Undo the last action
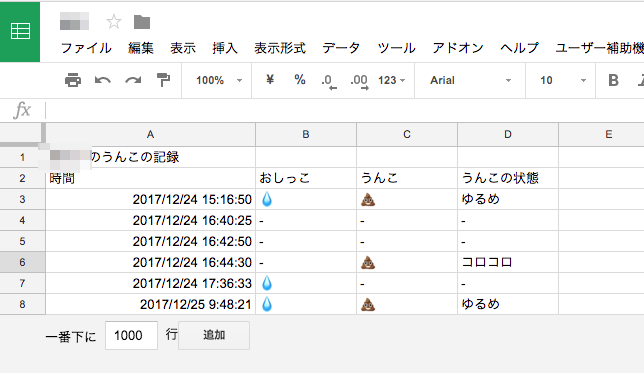 pyautogui.click(x=103, y=80)
